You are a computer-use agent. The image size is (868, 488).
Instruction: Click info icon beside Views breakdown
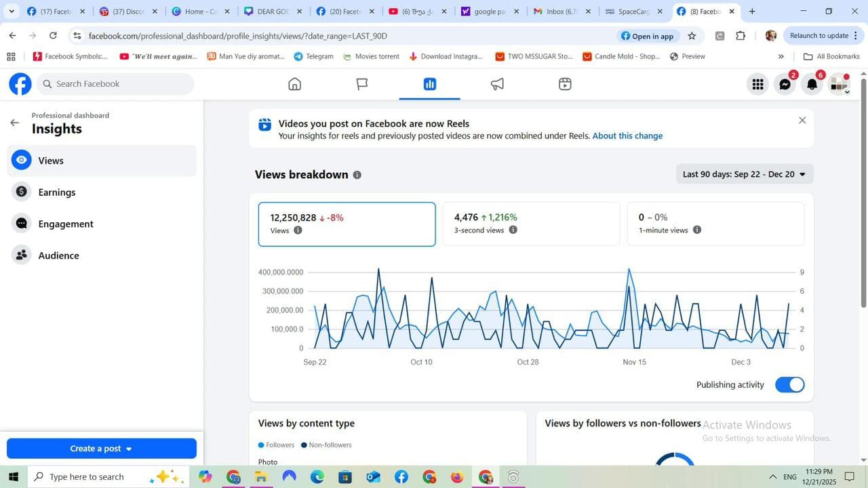[357, 175]
